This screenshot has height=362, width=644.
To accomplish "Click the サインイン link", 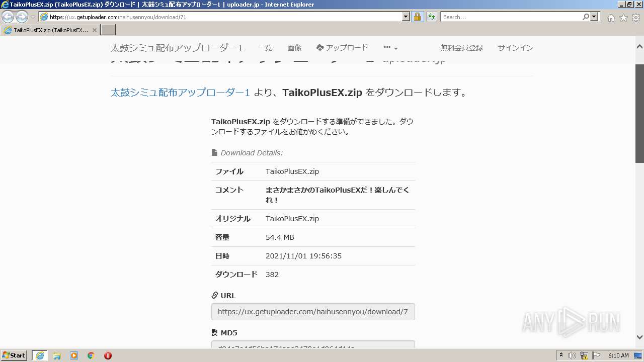I will 515,48.
